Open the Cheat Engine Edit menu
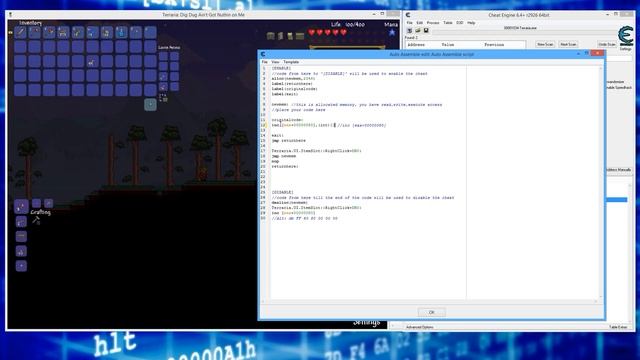 (420, 23)
